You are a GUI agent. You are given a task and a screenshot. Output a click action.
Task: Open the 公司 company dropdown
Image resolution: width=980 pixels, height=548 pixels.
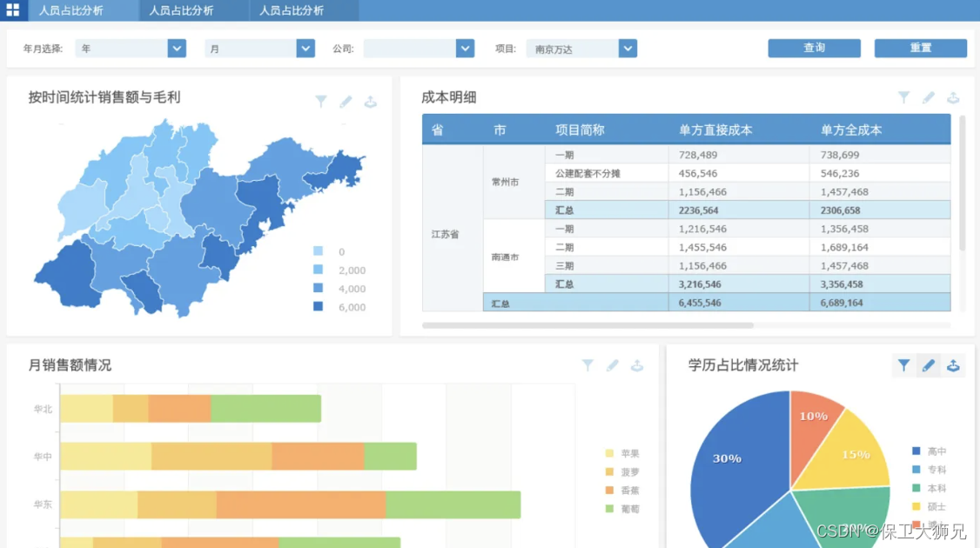tap(419, 48)
